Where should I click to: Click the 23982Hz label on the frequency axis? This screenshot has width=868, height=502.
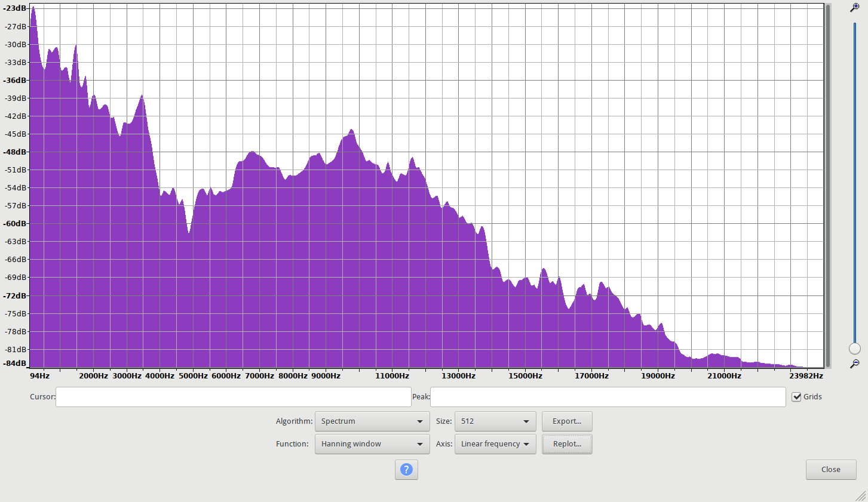pyautogui.click(x=806, y=376)
